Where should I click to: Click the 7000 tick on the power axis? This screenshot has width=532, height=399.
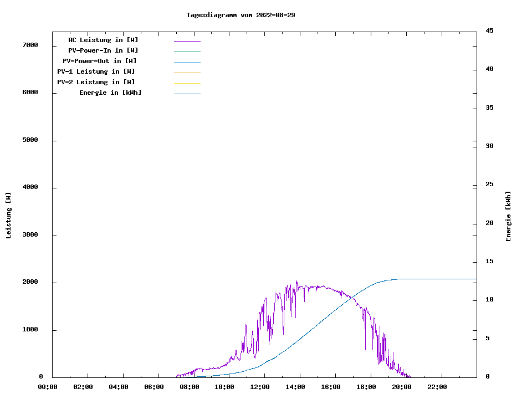tap(30, 45)
